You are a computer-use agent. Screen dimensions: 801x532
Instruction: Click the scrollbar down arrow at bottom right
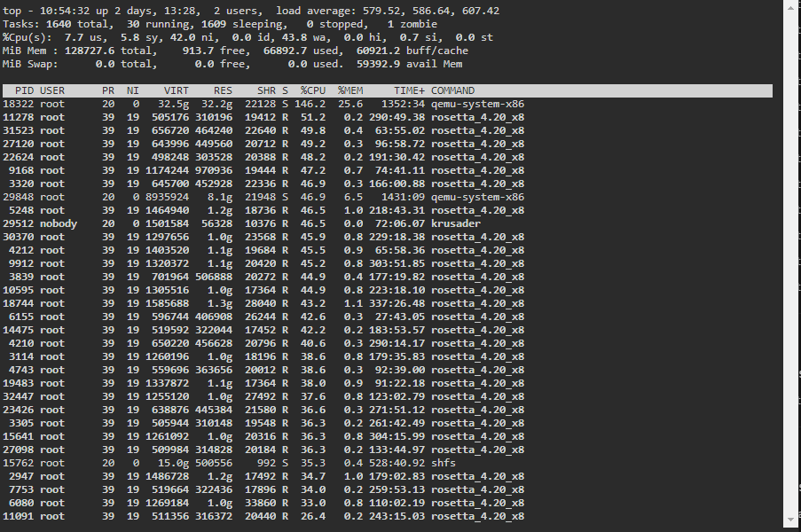(791, 520)
